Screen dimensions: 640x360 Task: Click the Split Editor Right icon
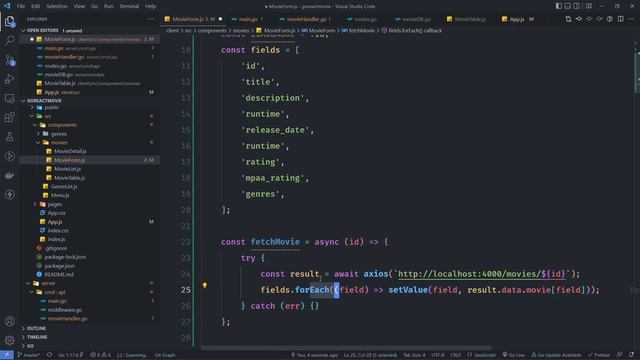(x=620, y=19)
